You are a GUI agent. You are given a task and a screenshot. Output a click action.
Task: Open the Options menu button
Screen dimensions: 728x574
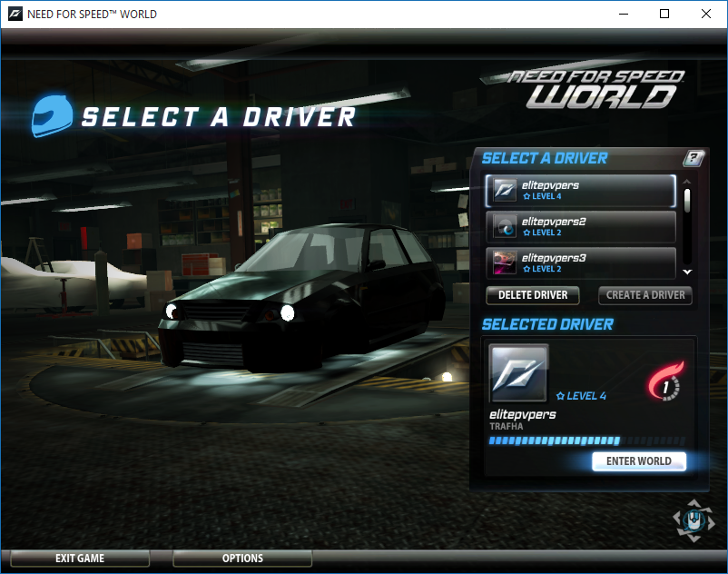242,559
